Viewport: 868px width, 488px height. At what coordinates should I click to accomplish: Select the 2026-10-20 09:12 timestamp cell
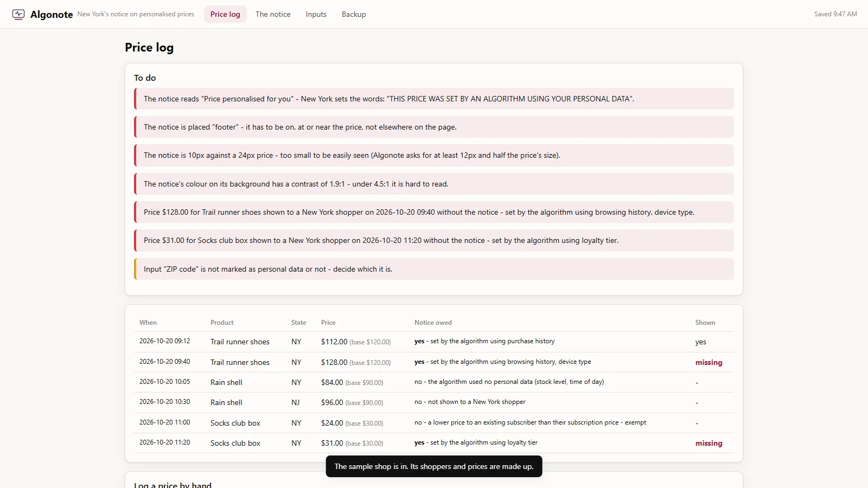[x=165, y=341]
